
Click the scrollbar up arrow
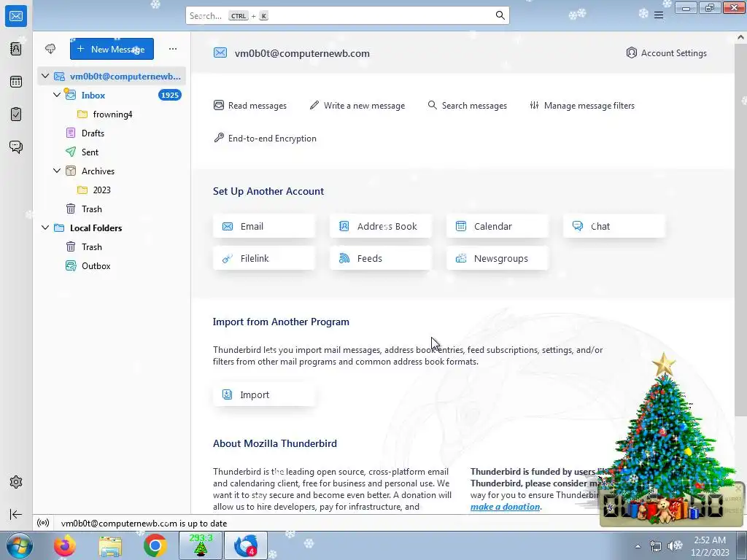click(x=741, y=36)
